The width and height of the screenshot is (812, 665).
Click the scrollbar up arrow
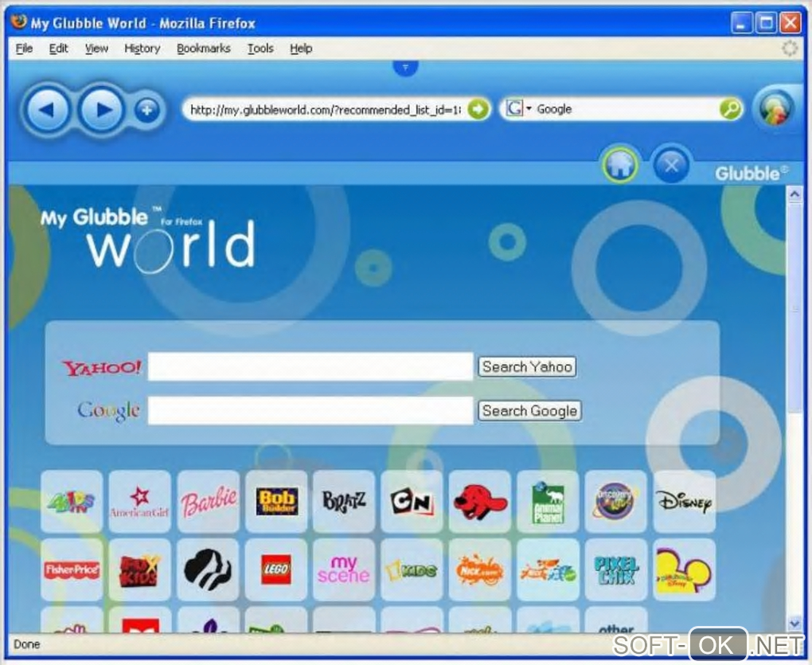click(794, 194)
